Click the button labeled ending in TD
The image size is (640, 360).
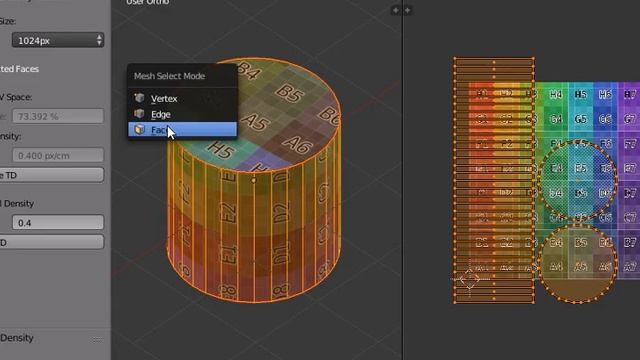pyautogui.click(x=51, y=175)
